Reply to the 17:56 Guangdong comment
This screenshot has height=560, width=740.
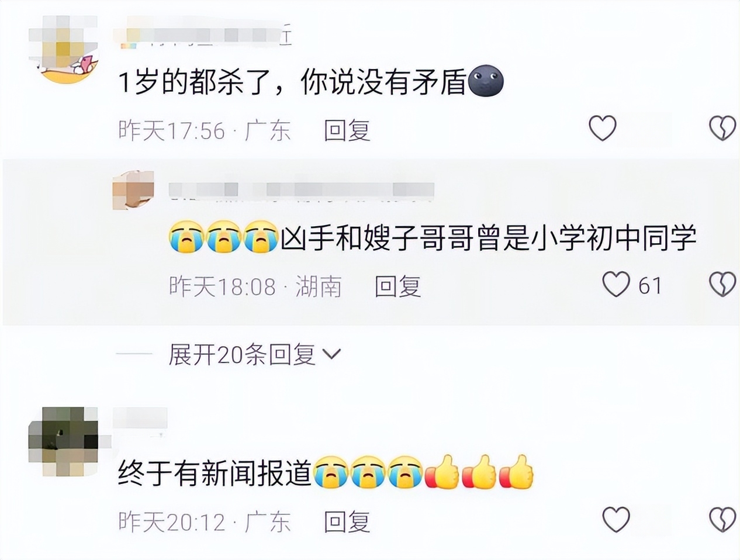(x=347, y=130)
